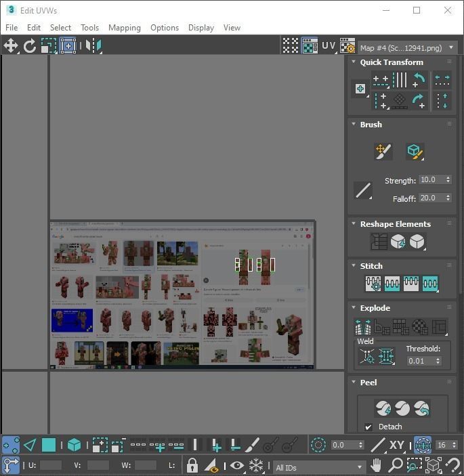Select the Paint Movement brush
This screenshot has width=464, height=476.
383,151
